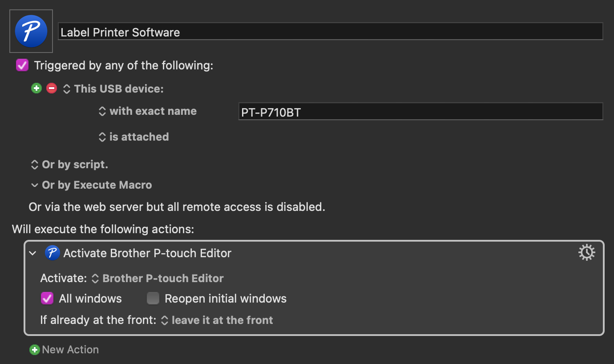Add a new trigger with the green plus icon

(x=36, y=88)
